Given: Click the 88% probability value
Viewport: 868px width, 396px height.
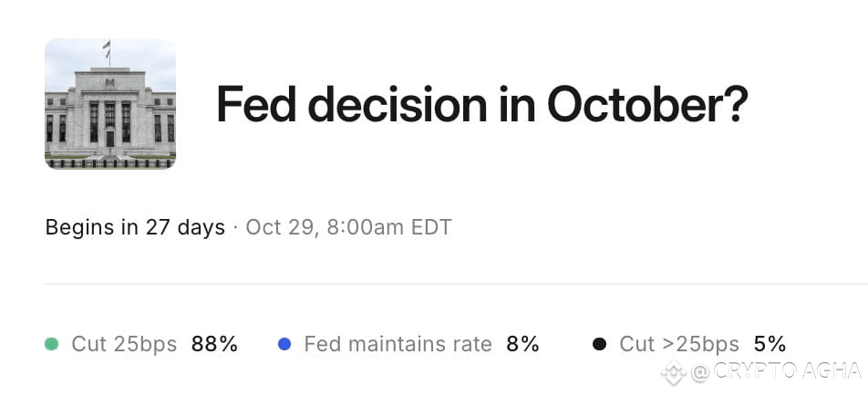Looking at the screenshot, I should click(x=215, y=345).
